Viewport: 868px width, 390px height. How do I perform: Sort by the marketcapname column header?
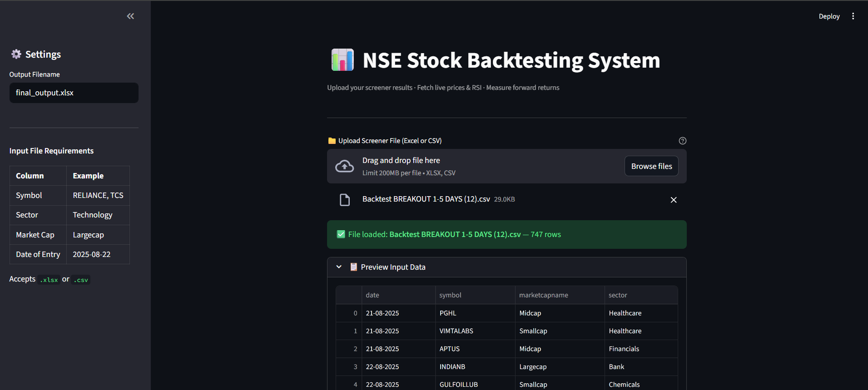(560, 295)
